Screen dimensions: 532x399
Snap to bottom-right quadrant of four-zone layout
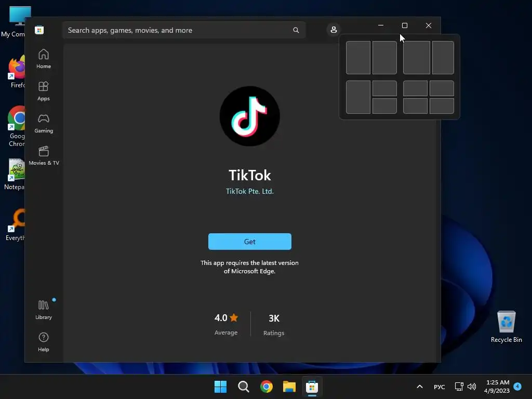tap(442, 106)
